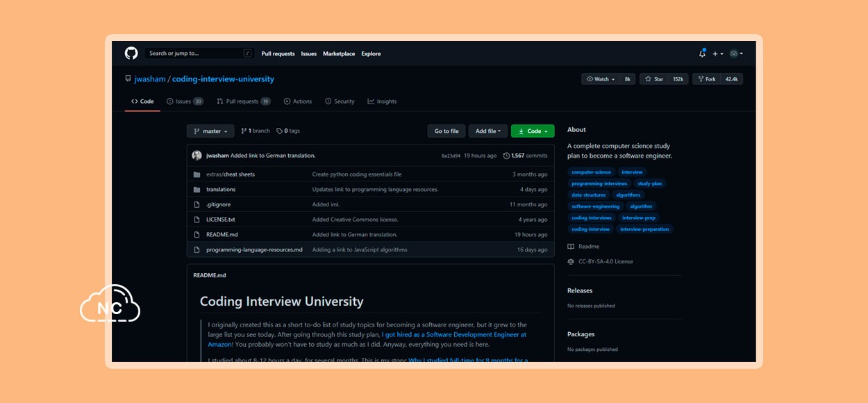Open the Add file dropdown
The image size is (868, 403).
click(487, 131)
